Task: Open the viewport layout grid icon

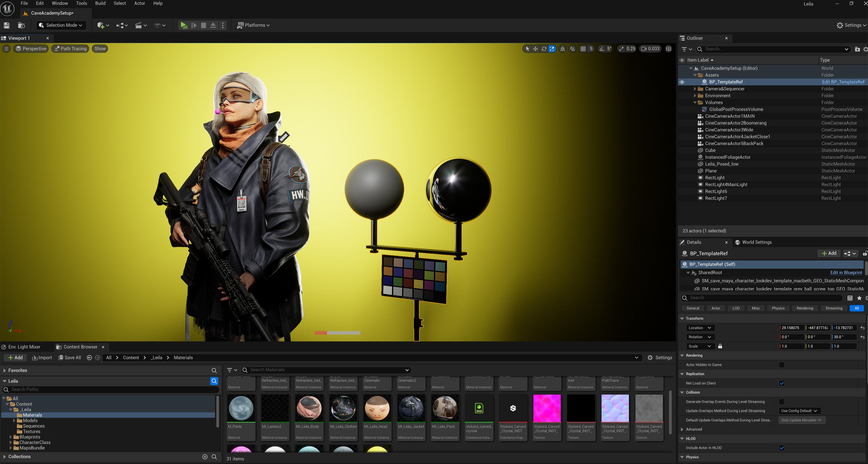Action: coord(669,49)
